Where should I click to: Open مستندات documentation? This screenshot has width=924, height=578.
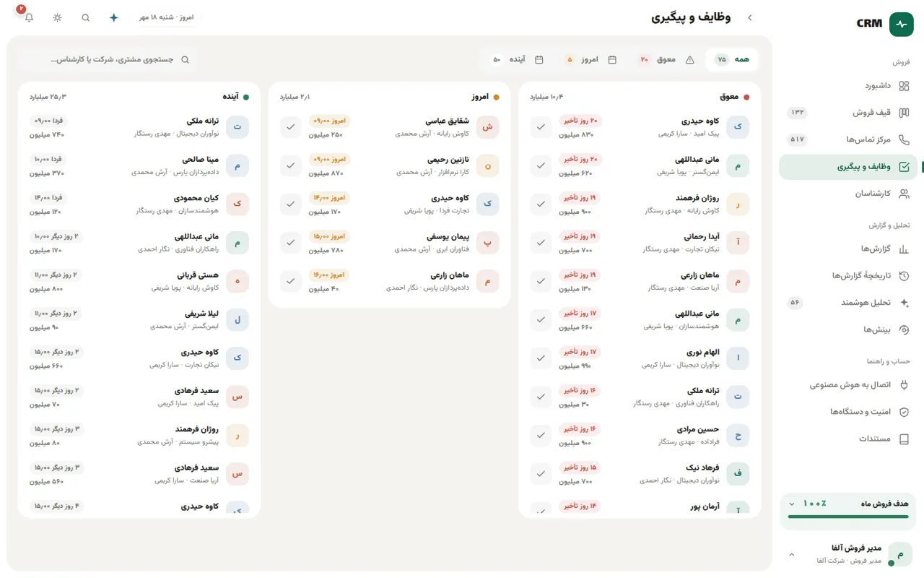pos(848,439)
